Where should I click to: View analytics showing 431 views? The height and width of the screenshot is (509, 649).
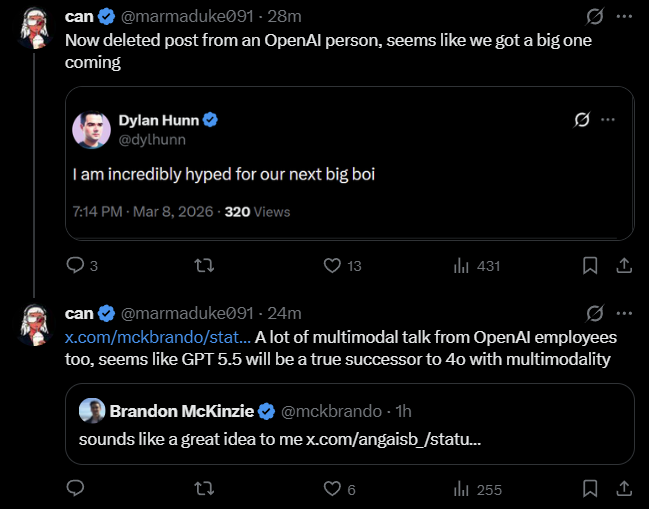(462, 265)
